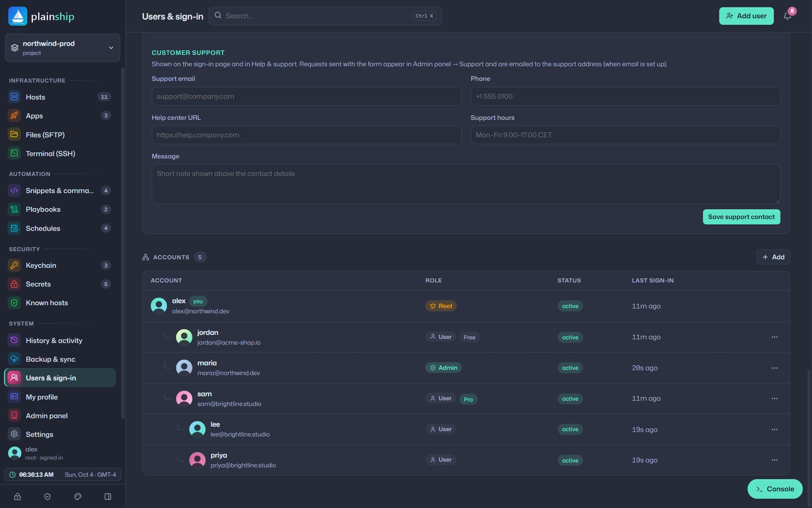Screen dimensions: 812x508
Task: Click the Root role badge for alex
Action: pos(441,306)
